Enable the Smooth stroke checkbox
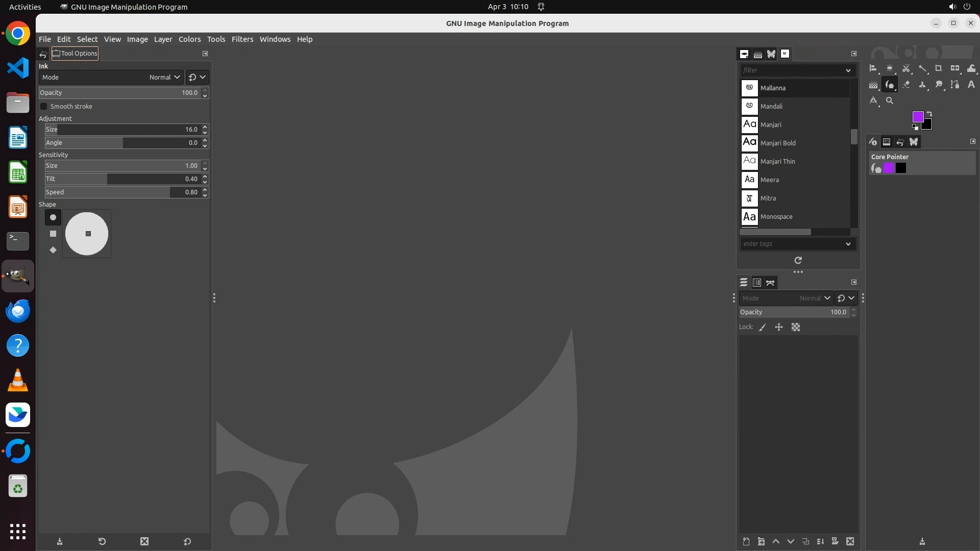 44,107
